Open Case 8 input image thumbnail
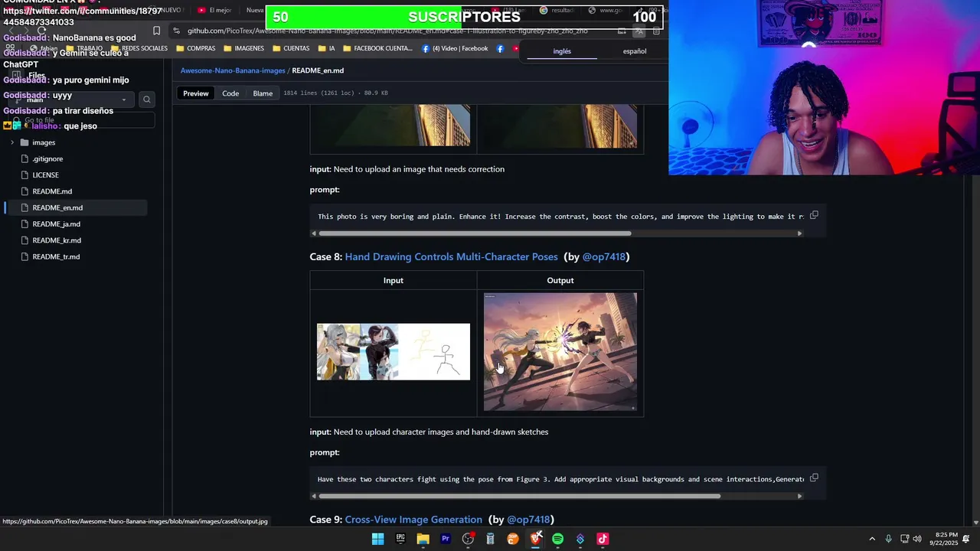980x551 pixels. 394,352
